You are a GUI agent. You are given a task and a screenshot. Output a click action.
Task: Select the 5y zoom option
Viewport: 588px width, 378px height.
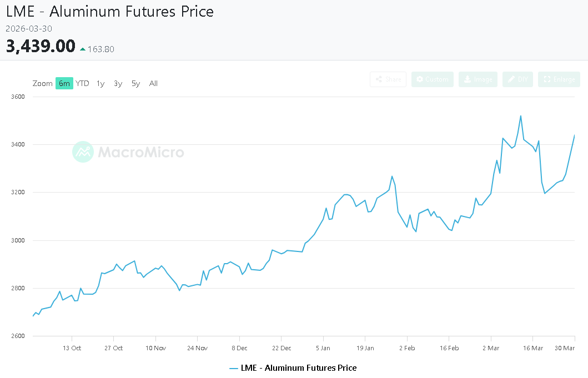136,83
